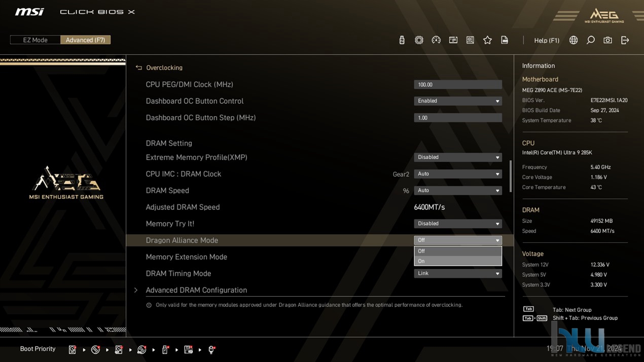Click the search magnifier icon
This screenshot has width=644, height=362.
point(591,40)
